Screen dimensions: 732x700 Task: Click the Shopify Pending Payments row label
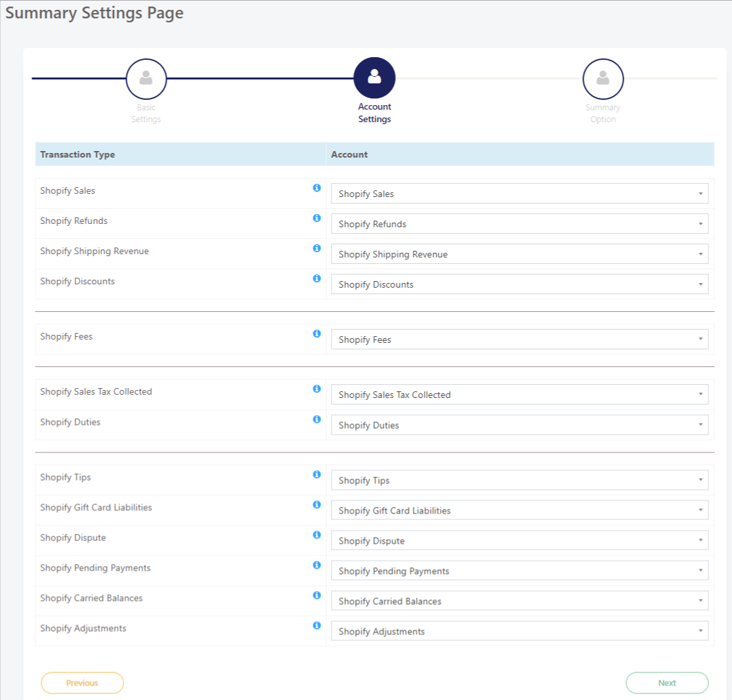[x=95, y=568]
